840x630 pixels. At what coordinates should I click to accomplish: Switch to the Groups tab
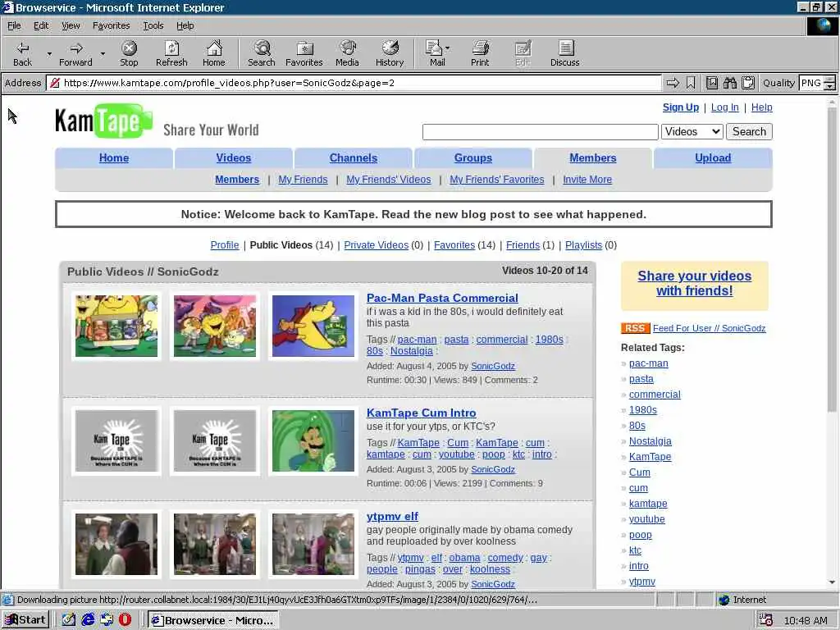pyautogui.click(x=473, y=158)
